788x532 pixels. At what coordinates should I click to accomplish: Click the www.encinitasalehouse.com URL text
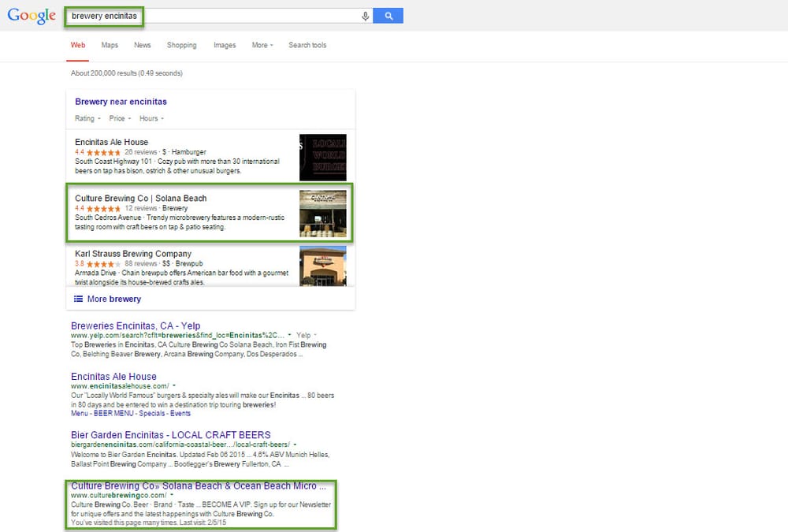pyautogui.click(x=120, y=386)
